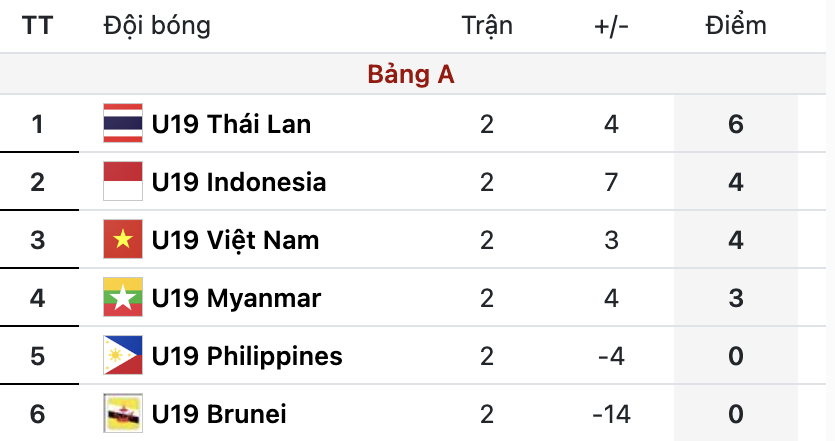Viewport: 835px width, 441px height.
Task: Click the Trận column header
Action: coord(487,26)
